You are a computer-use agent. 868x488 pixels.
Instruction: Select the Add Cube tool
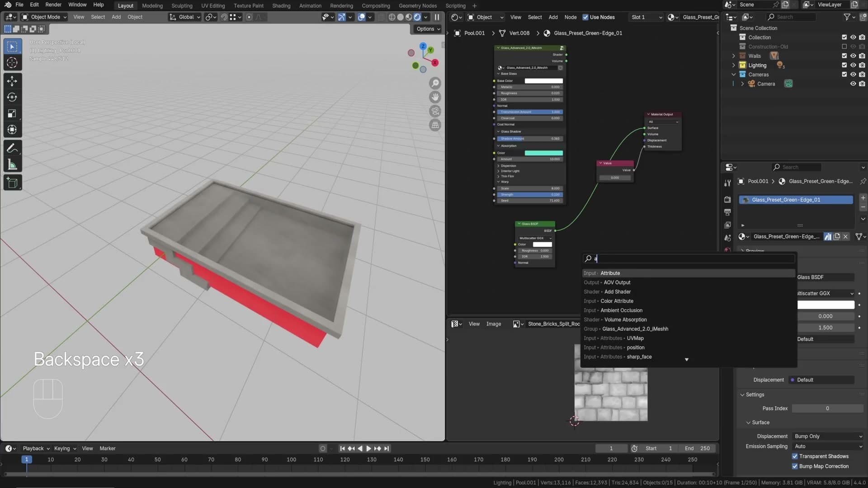(x=12, y=183)
